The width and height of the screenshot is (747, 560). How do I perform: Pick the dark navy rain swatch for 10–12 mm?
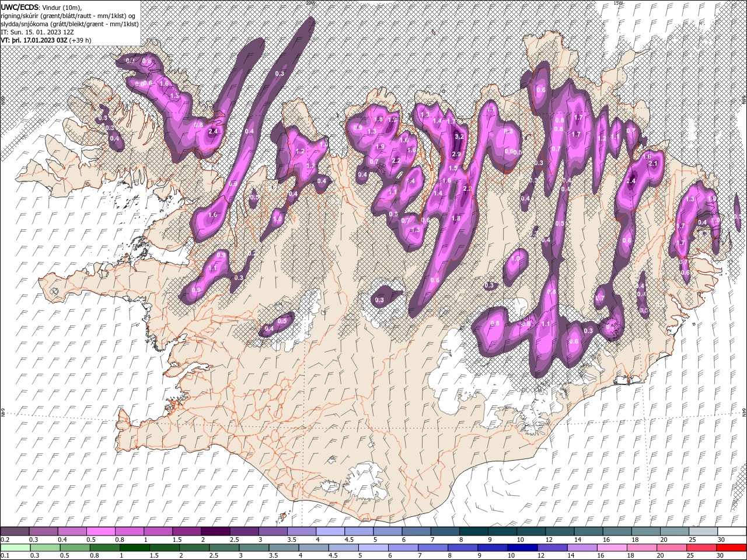522,548
